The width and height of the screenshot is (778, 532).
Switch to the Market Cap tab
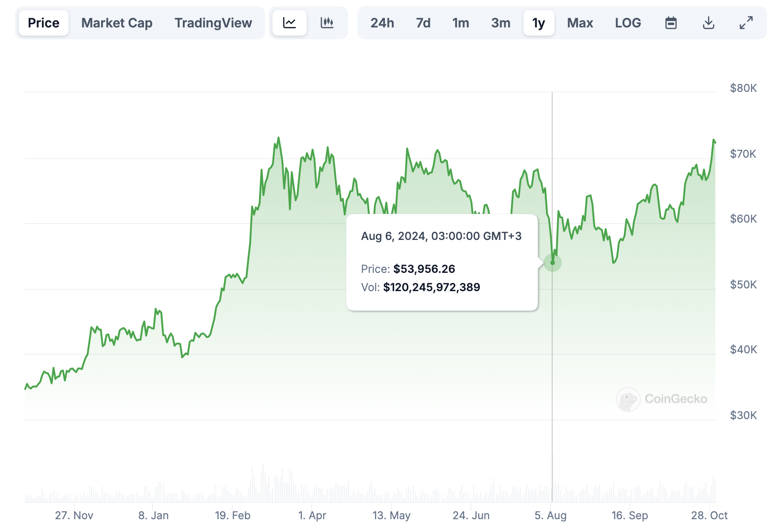[117, 23]
